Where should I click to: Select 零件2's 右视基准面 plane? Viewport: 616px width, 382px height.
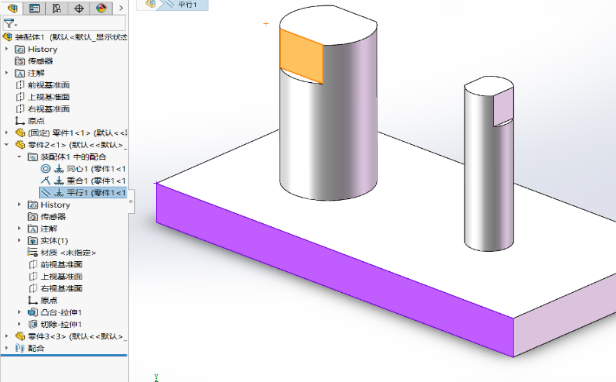pyautogui.click(x=55, y=288)
